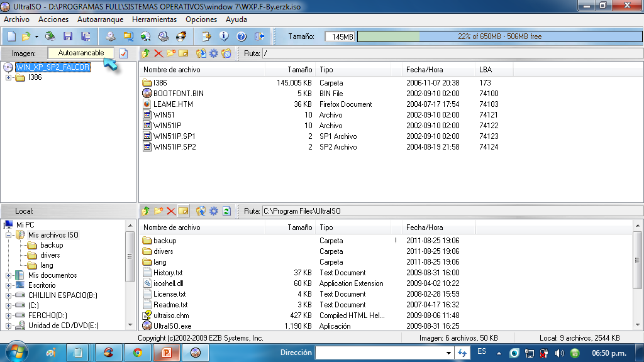644x362 pixels.
Task: Save the image with the floppy disk icon
Action: (68, 36)
